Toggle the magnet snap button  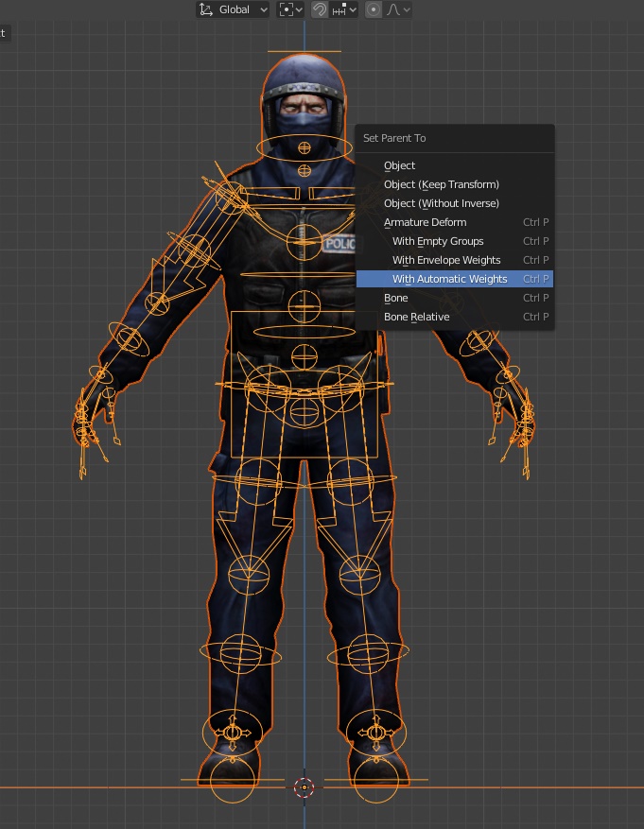coord(320,9)
